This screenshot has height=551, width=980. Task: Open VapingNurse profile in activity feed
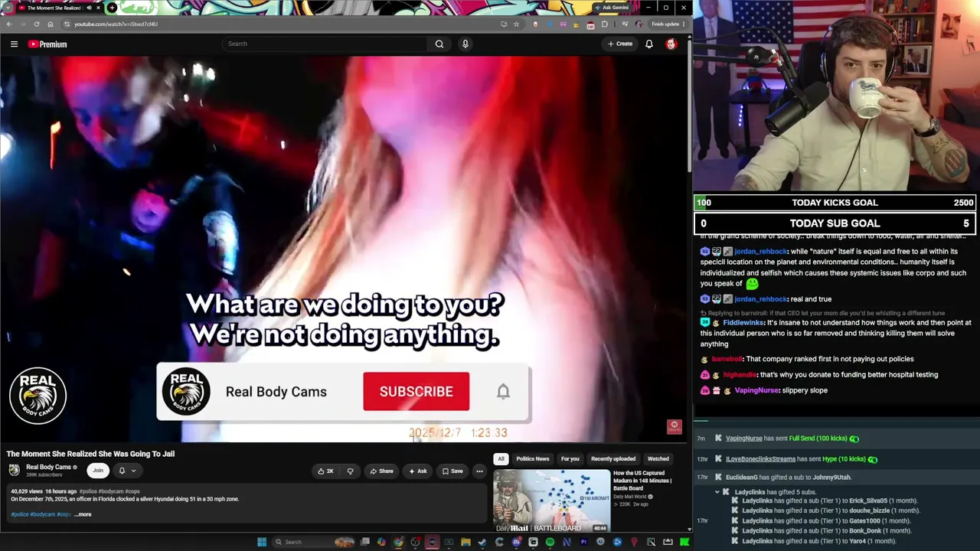743,439
